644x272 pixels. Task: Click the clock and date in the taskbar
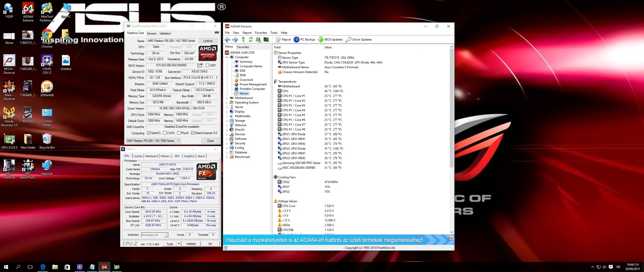tap(633, 267)
